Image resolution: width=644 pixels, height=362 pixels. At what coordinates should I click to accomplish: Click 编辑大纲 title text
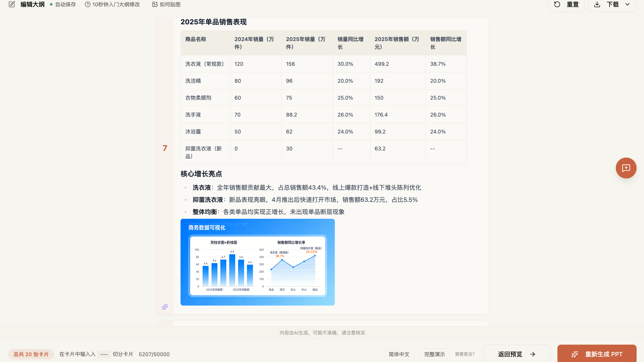pos(33,5)
